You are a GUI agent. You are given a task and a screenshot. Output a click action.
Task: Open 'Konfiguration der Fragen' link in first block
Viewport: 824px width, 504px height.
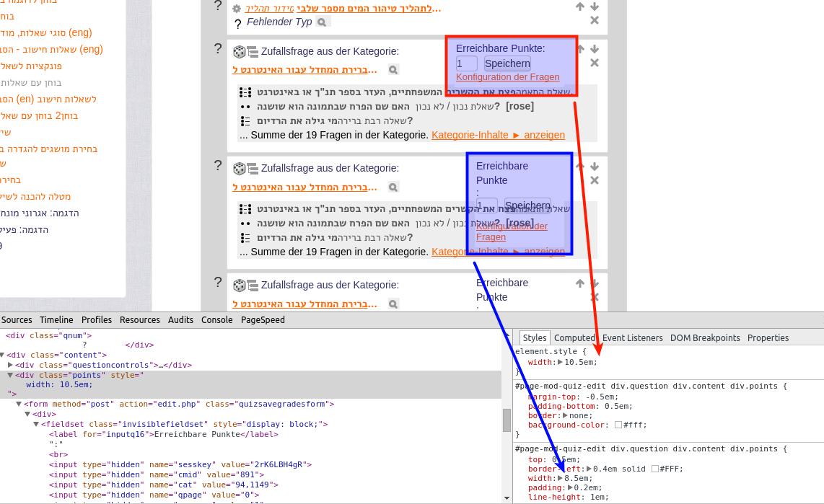pyautogui.click(x=508, y=77)
